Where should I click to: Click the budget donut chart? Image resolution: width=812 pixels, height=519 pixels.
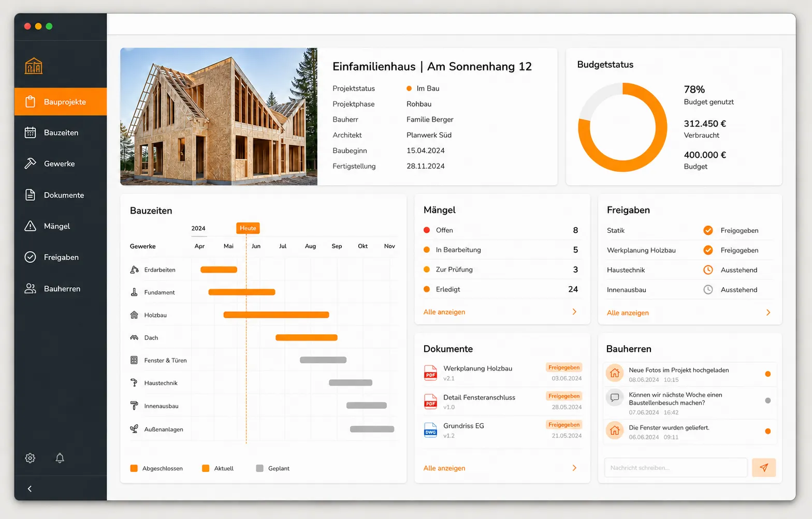[622, 127]
